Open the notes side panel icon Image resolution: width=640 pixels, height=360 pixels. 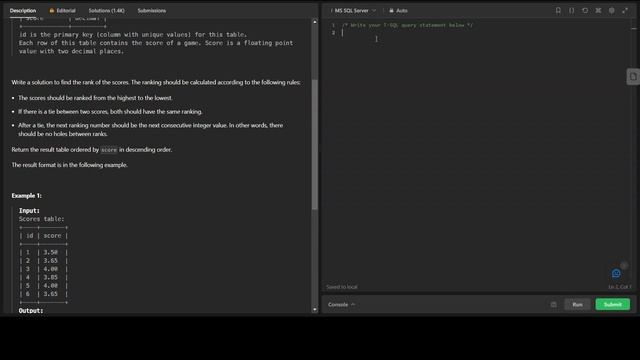pos(633,76)
